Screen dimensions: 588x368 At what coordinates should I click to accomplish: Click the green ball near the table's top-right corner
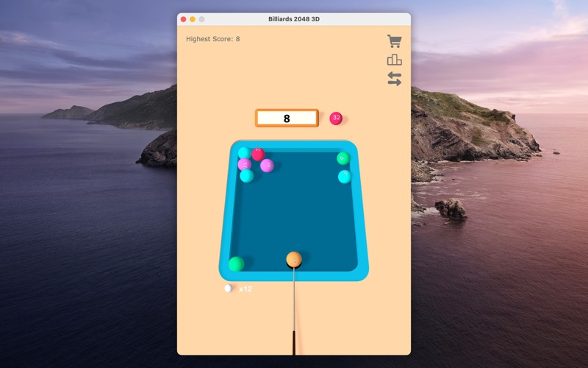click(343, 158)
